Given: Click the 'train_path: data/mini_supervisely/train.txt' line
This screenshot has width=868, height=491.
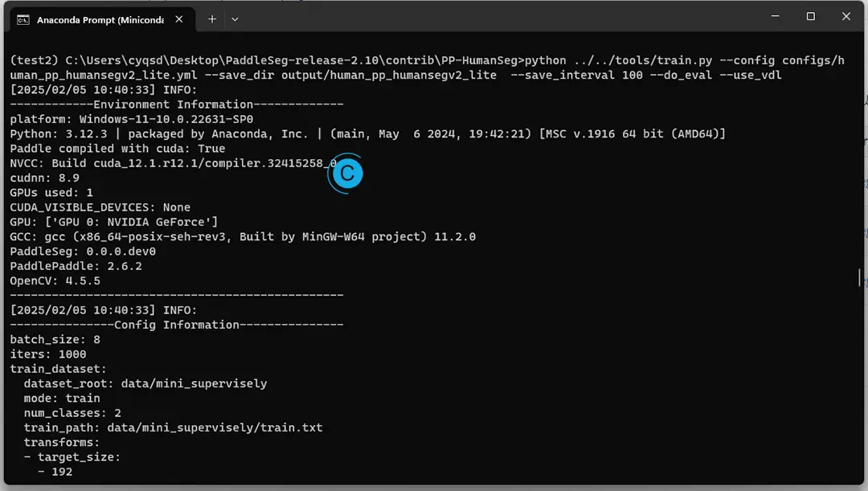Looking at the screenshot, I should point(173,428).
